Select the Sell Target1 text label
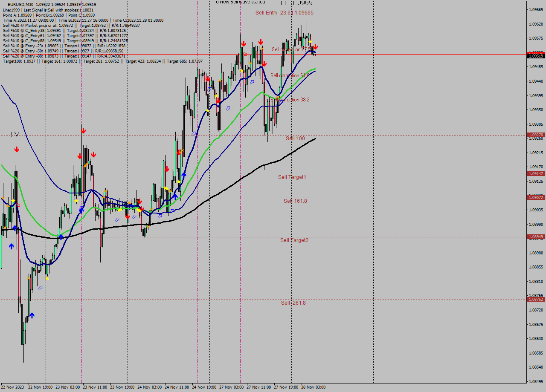Screen dimensions: 546x392 click(x=293, y=177)
